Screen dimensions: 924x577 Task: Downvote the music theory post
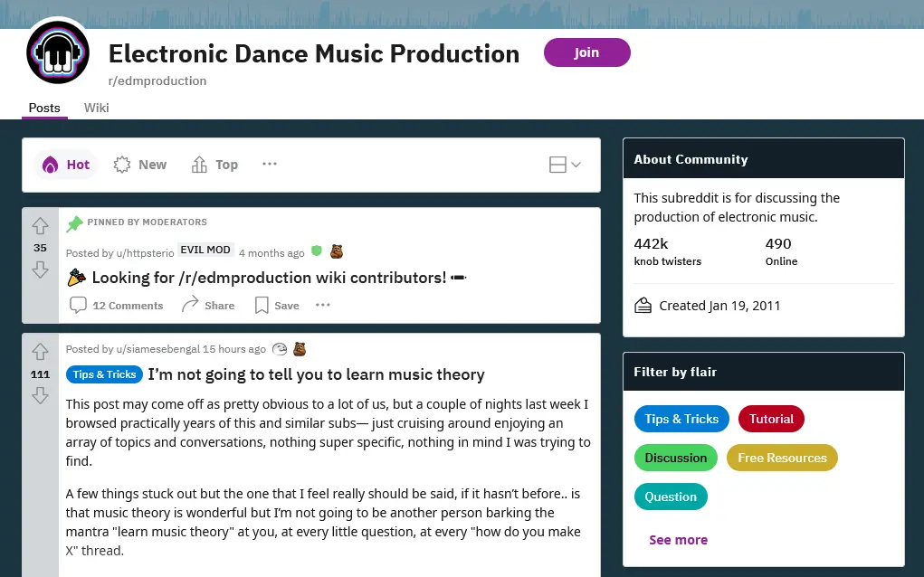40,395
